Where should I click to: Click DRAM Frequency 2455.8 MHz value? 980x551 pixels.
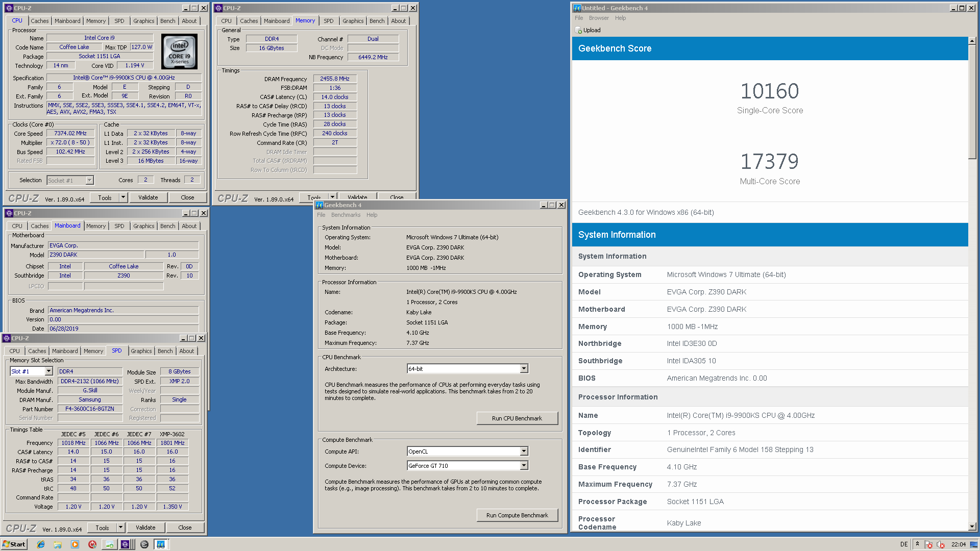pos(335,79)
